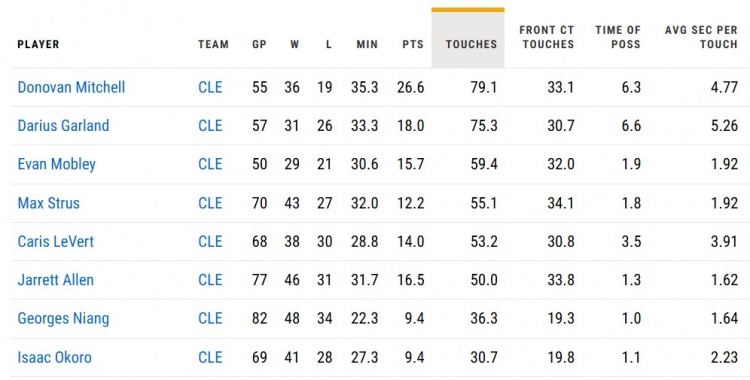Open Darius Garland player page
750x380 pixels.
(x=63, y=125)
